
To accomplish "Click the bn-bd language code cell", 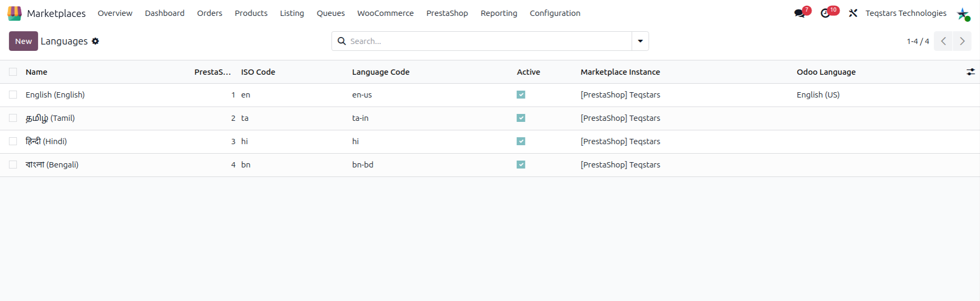I will pos(363,165).
